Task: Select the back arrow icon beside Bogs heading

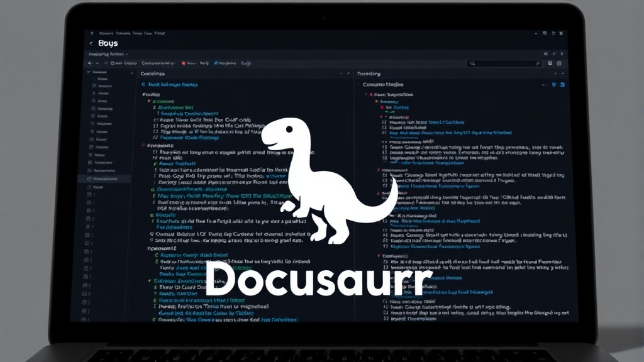Action: (91, 43)
